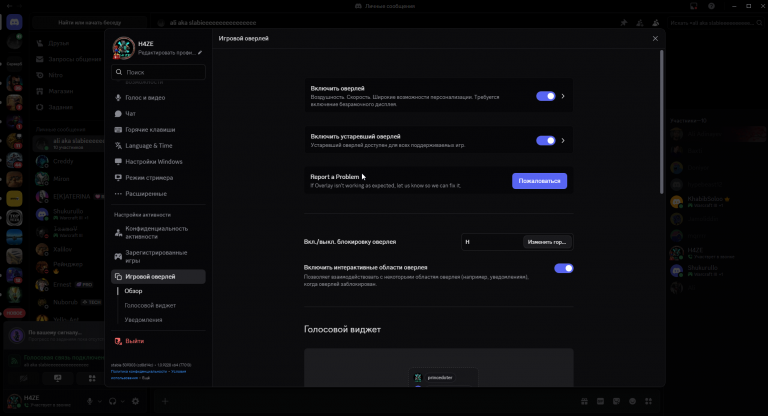Close the settings dialog with X
The image size is (768, 416).
[655, 38]
